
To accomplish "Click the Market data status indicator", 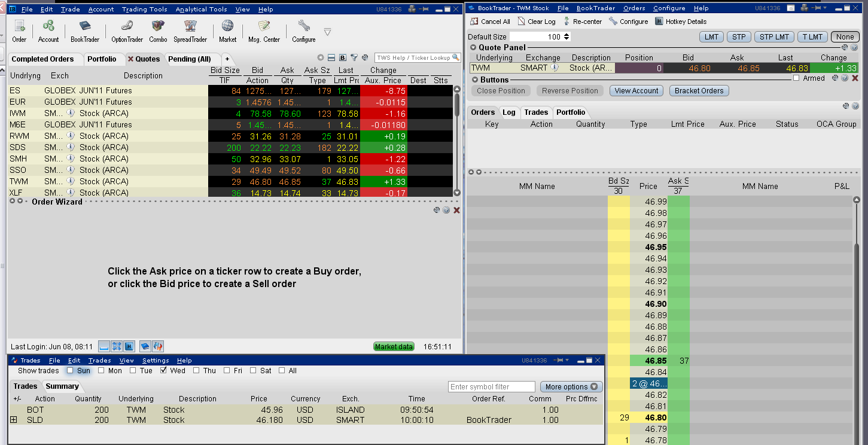I will 394,346.
